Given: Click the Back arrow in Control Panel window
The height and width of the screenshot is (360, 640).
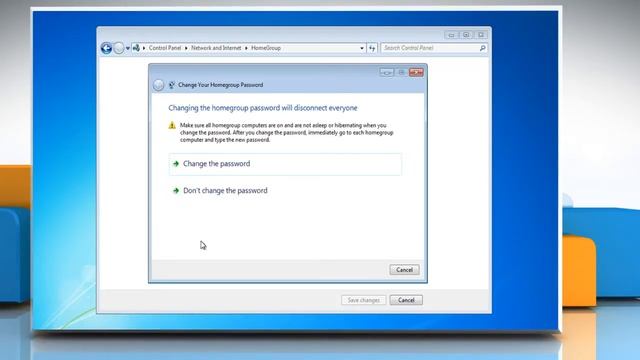Looking at the screenshot, I should pos(107,48).
